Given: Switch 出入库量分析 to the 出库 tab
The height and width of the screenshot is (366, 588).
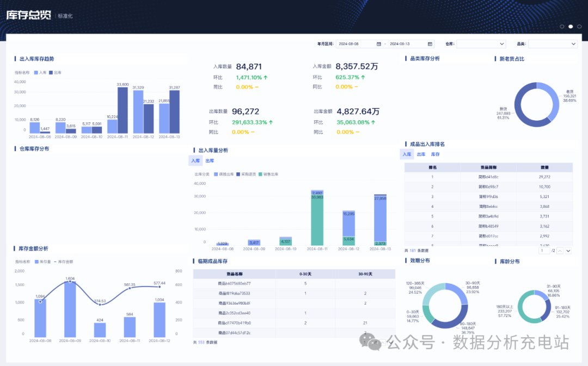Looking at the screenshot, I should pos(210,161).
